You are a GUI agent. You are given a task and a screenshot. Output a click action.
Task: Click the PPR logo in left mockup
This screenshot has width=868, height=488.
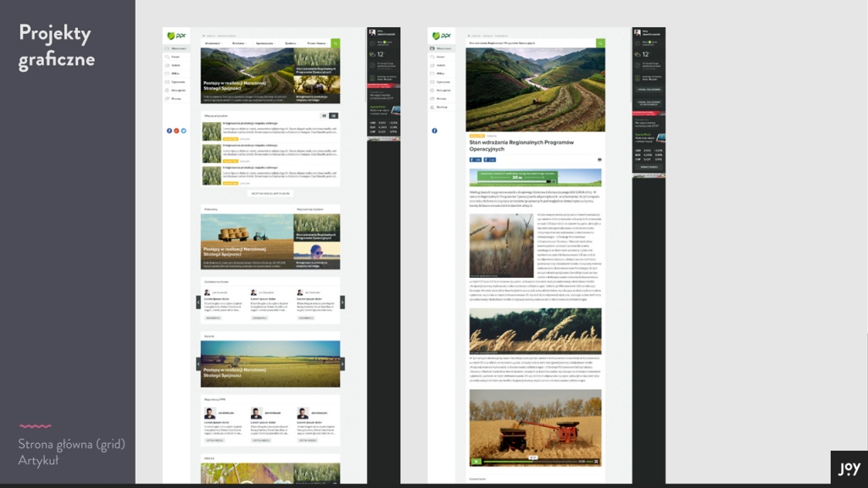[x=175, y=36]
